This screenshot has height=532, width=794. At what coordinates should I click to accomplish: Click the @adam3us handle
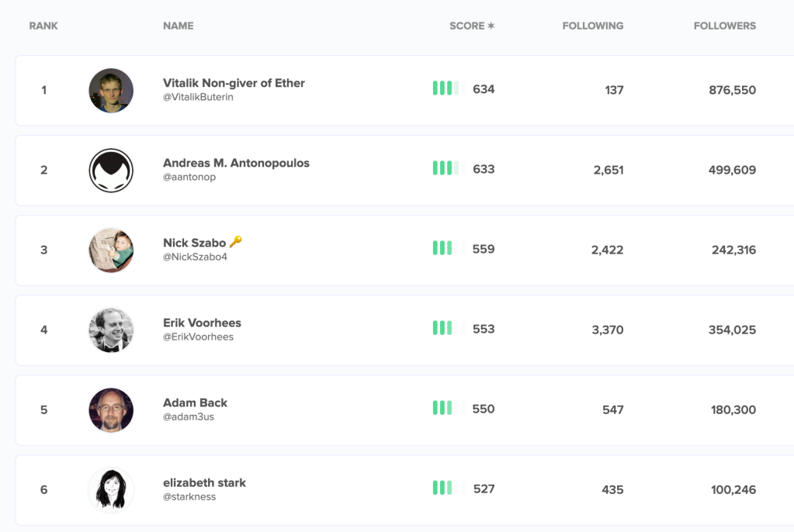tap(189, 417)
